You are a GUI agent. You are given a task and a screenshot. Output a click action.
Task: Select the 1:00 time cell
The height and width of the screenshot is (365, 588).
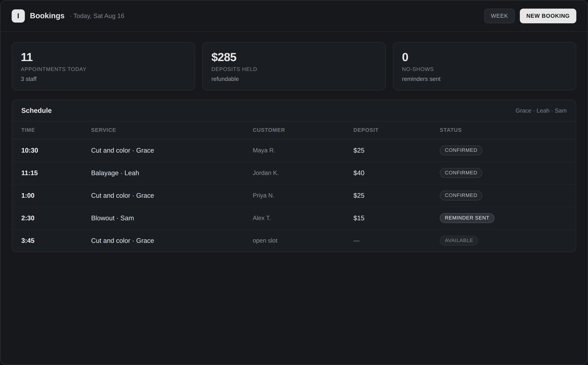28,195
